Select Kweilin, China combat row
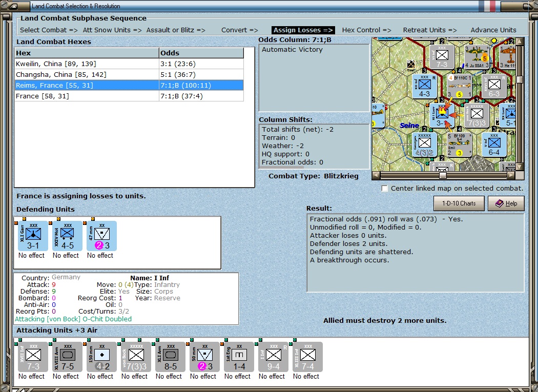 point(129,64)
